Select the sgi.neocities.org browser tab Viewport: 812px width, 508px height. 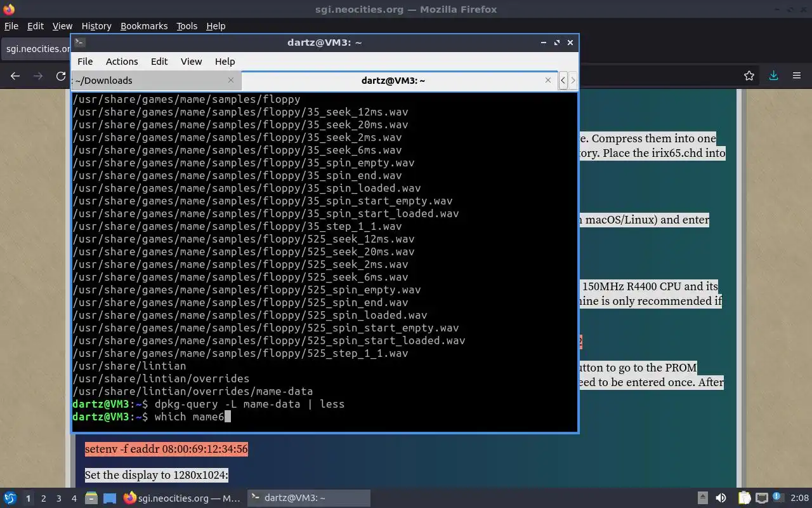pos(36,49)
